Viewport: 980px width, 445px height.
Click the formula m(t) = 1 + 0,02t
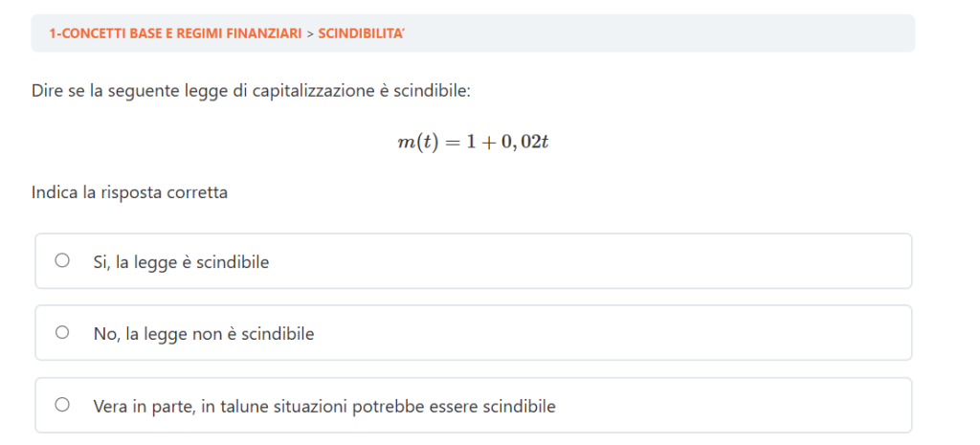(473, 143)
